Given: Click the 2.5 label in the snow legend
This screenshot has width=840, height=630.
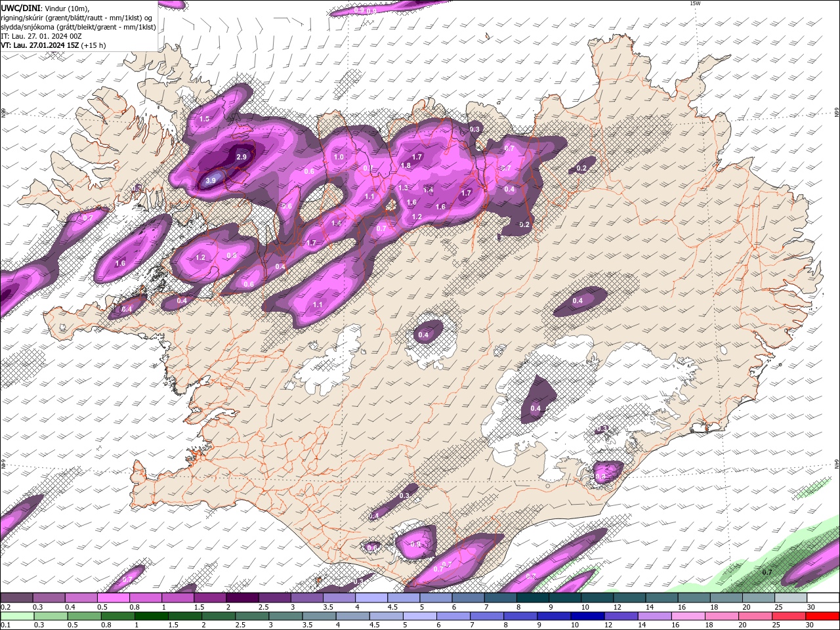Looking at the screenshot, I should point(263,606).
